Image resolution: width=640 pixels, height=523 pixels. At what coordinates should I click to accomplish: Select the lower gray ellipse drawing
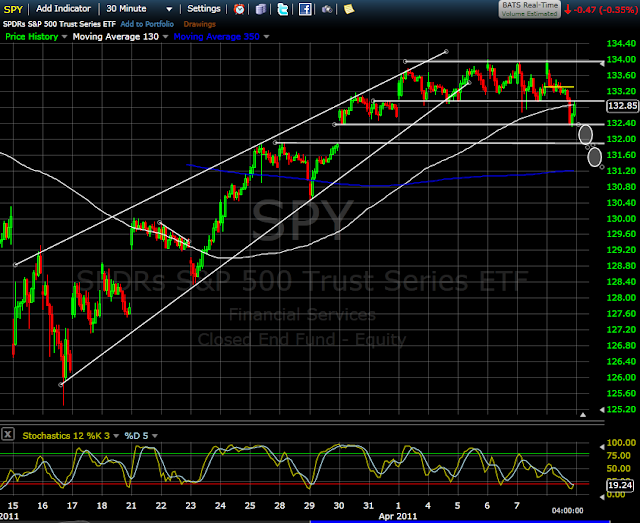click(x=595, y=157)
